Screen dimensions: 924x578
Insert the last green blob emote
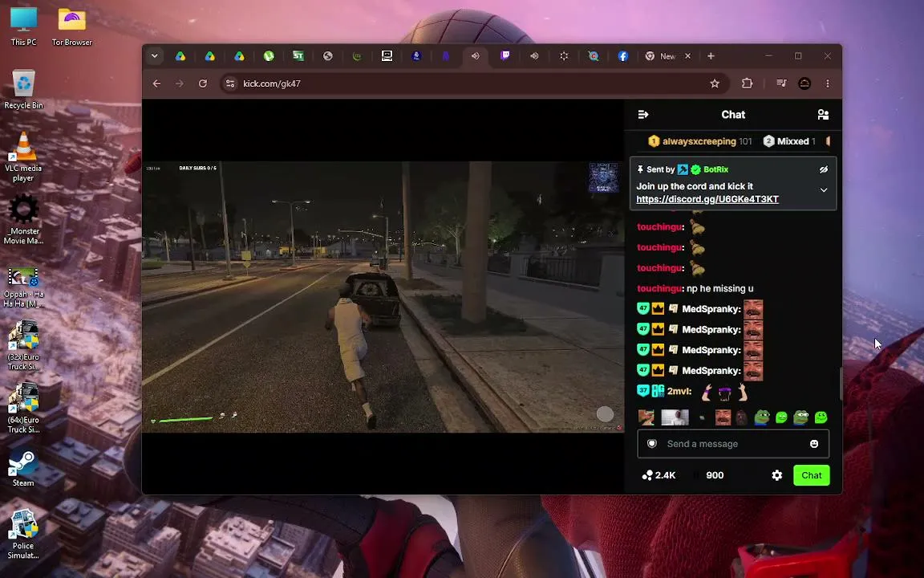pos(821,417)
